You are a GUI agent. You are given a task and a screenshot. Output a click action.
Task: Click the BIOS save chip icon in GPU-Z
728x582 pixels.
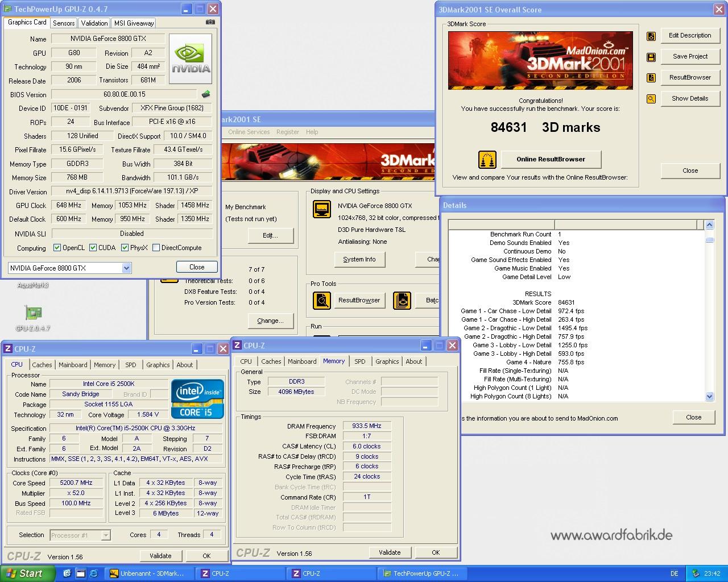206,94
